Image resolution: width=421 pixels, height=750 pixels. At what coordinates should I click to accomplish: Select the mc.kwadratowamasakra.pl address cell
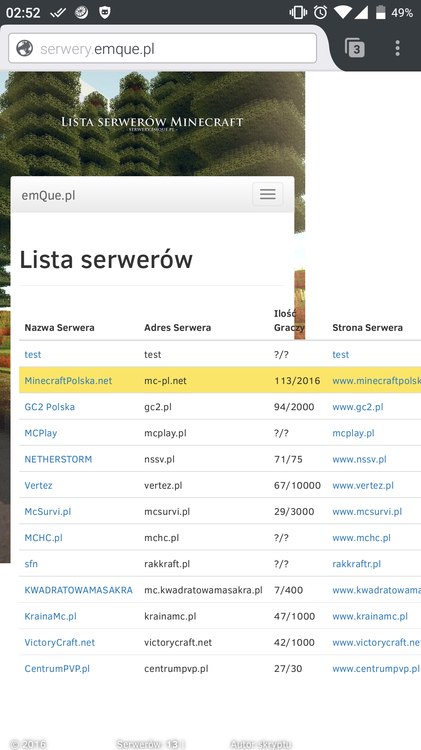click(x=203, y=590)
